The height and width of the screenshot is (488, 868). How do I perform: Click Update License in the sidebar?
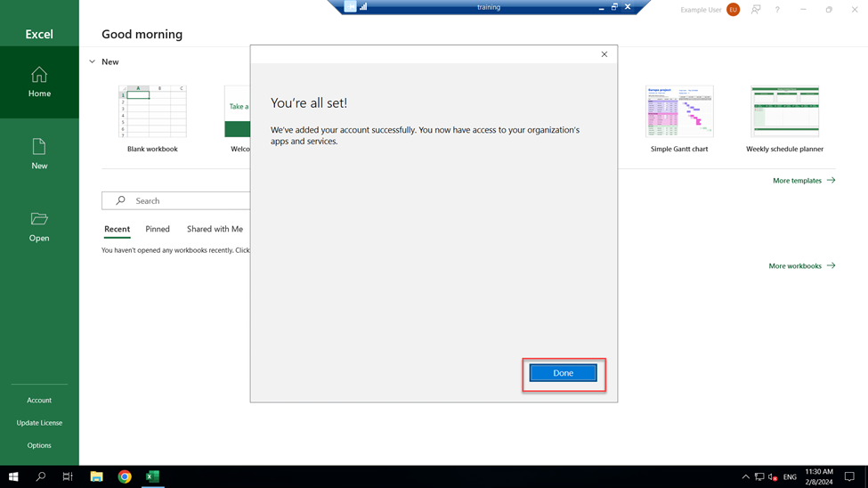[x=39, y=423]
